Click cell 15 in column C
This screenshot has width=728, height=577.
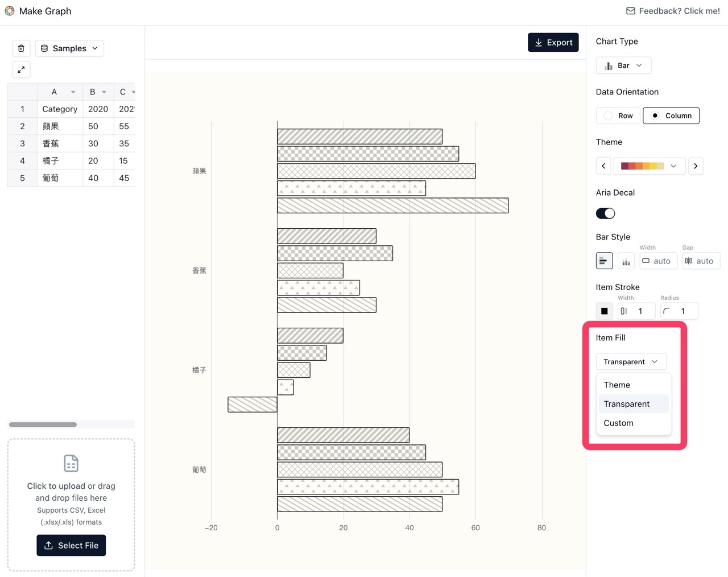click(x=125, y=160)
